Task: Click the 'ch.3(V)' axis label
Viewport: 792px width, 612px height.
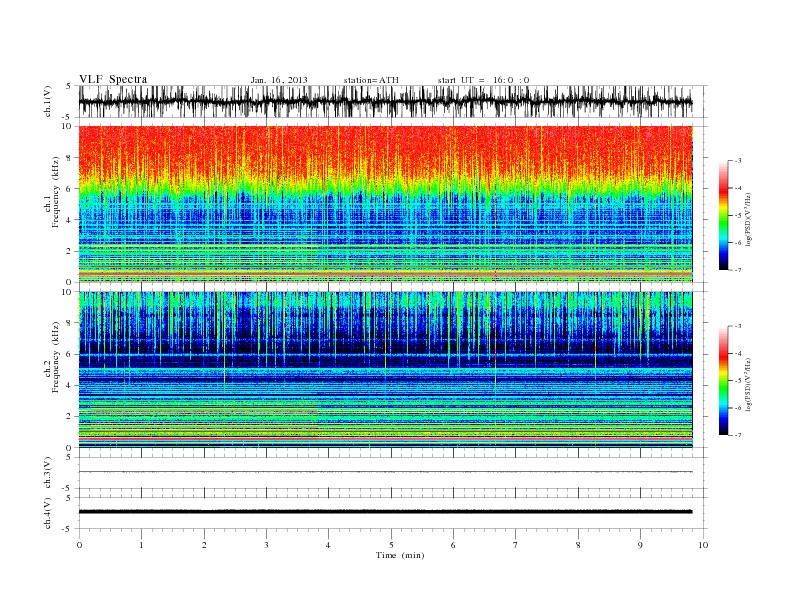Action: click(47, 473)
